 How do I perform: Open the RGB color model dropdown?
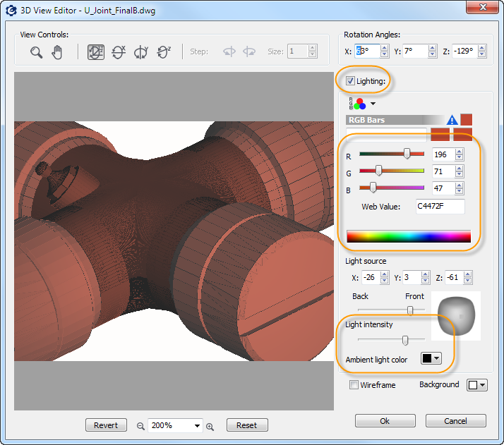point(373,104)
